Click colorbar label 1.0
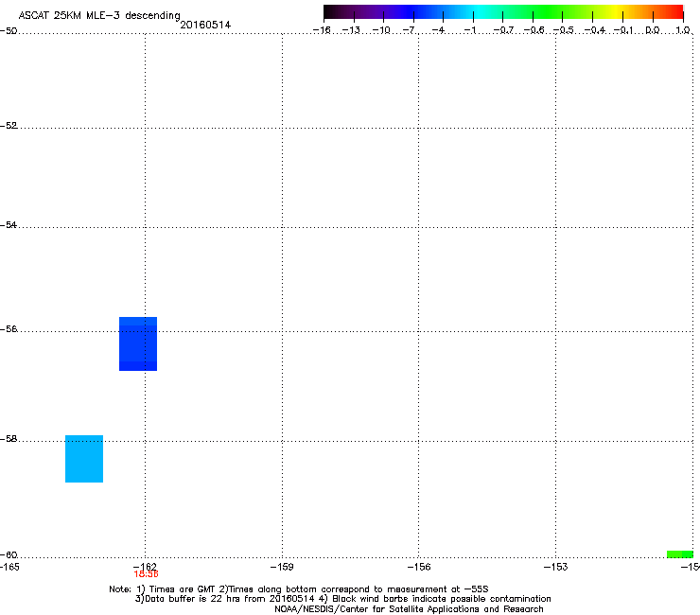700x615 pixels. pyautogui.click(x=683, y=30)
